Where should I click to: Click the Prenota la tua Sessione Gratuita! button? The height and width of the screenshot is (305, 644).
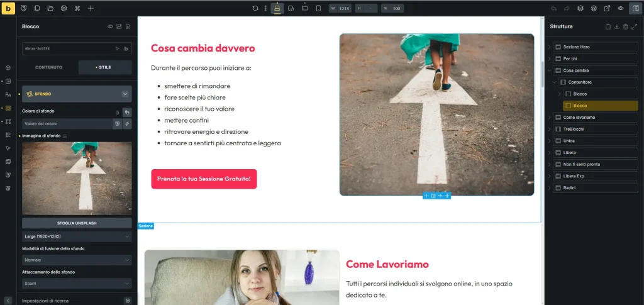pyautogui.click(x=204, y=179)
